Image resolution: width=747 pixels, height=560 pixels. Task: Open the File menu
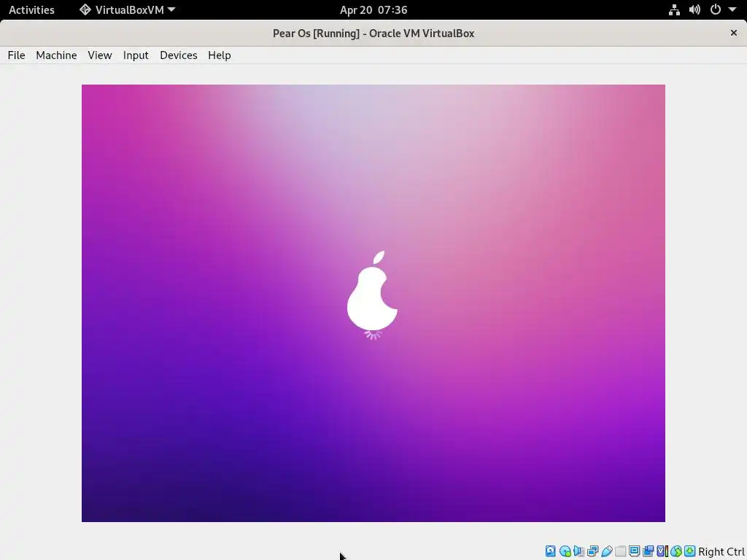tap(16, 55)
